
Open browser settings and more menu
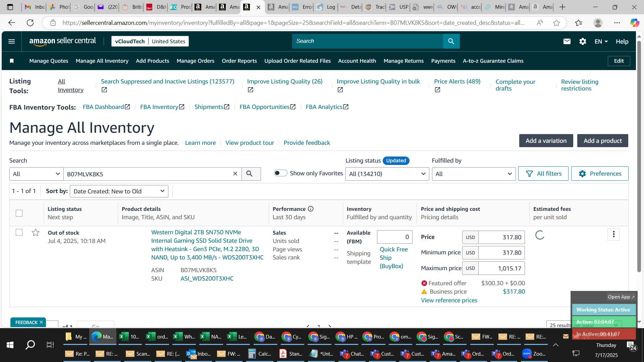click(x=617, y=23)
